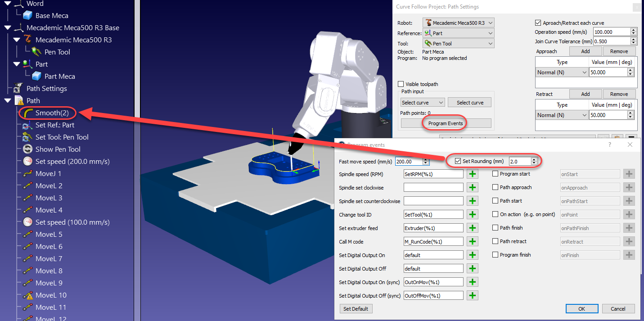
Task: Click green plus next to Call M code
Action: [x=473, y=242]
